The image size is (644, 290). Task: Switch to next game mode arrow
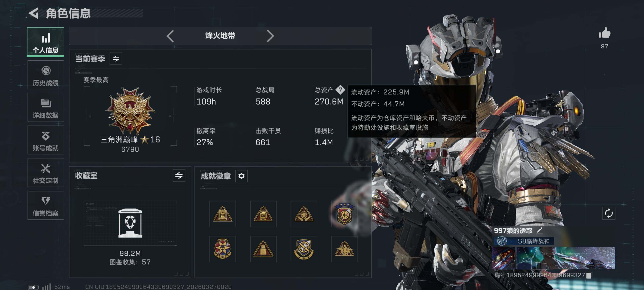click(x=270, y=36)
